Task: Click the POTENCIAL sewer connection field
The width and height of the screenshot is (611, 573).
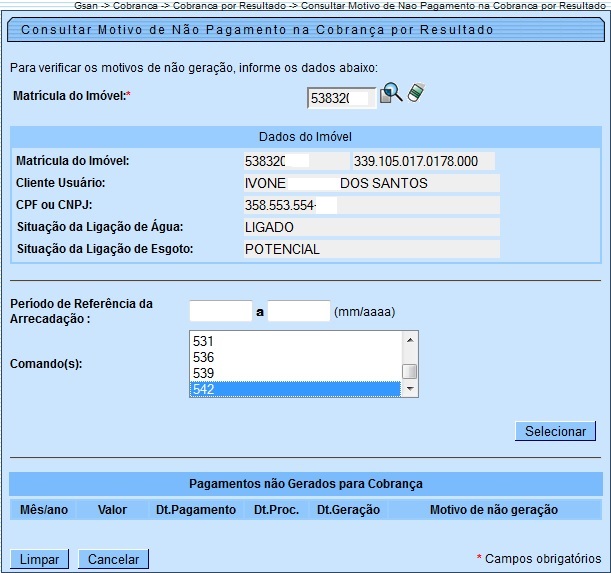Action: pos(371,249)
